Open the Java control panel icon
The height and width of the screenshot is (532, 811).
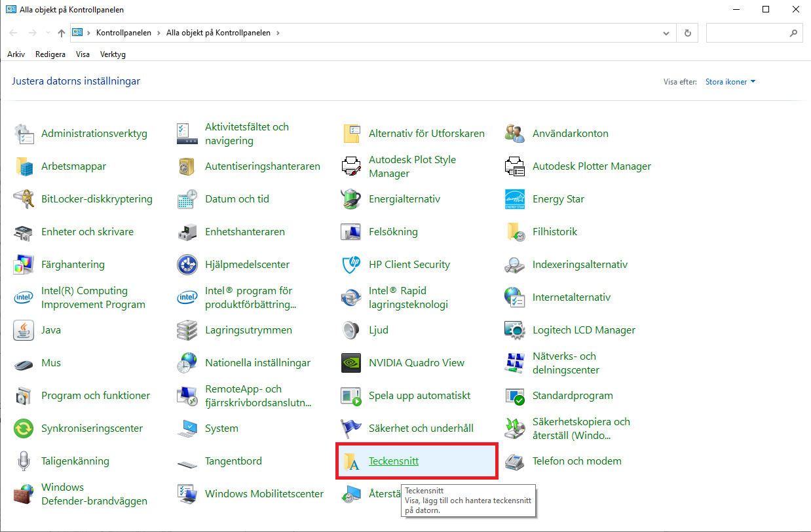[x=24, y=330]
